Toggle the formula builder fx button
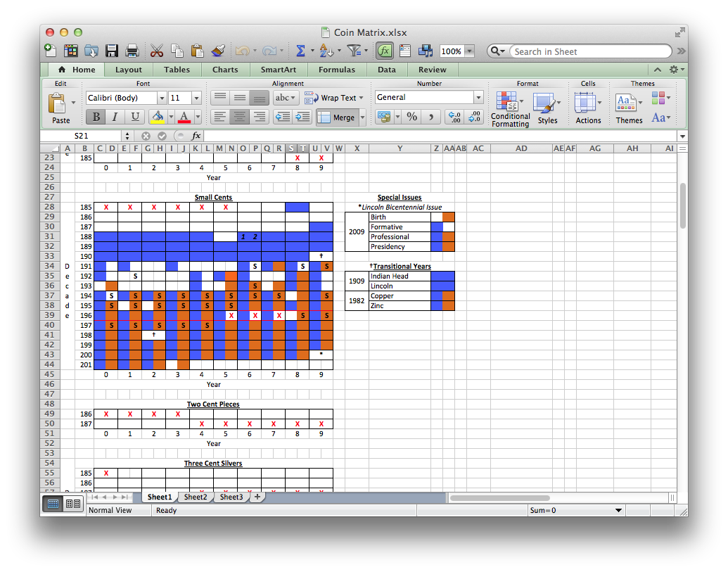The width and height of the screenshot is (728, 572). tap(385, 51)
